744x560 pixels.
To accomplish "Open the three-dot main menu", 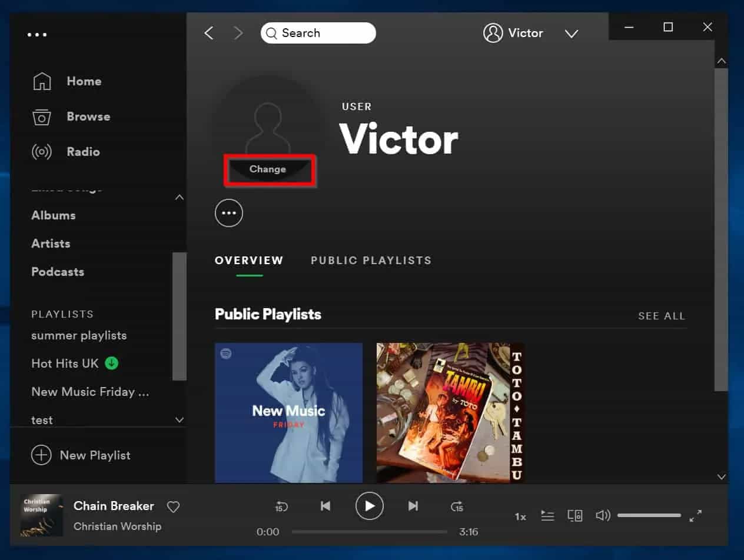I will (x=37, y=35).
